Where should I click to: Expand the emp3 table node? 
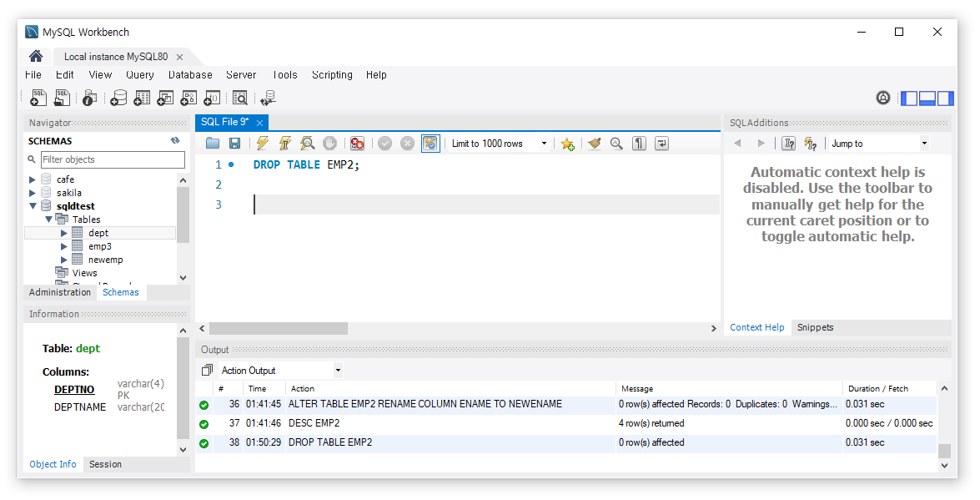tap(63, 246)
